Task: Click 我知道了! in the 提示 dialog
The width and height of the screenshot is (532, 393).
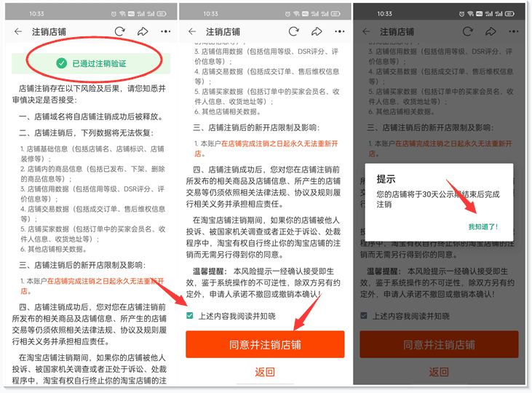Action: pos(483,227)
